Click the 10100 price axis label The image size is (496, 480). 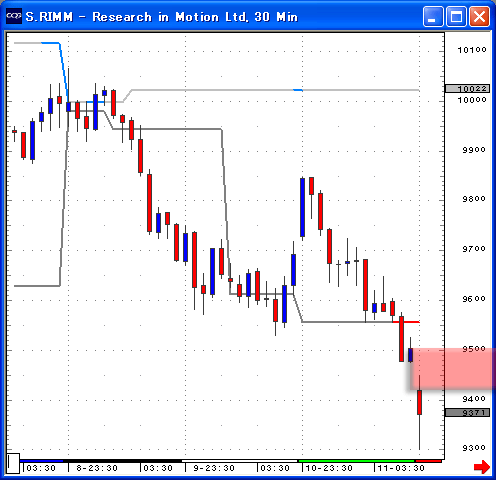(472, 50)
